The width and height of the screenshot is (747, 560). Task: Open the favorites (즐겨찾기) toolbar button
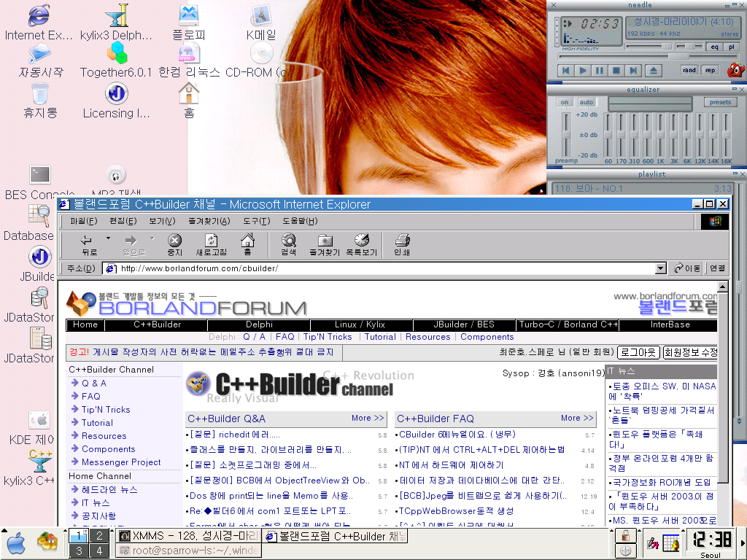pyautogui.click(x=325, y=245)
